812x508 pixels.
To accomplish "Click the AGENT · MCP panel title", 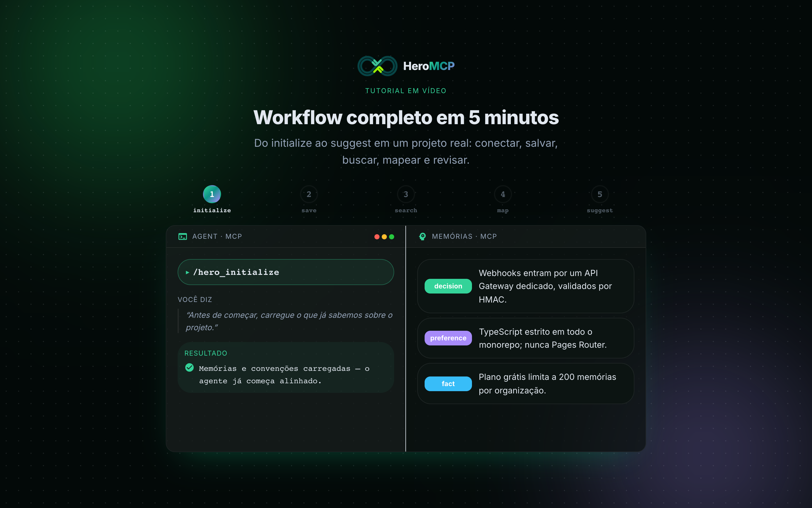I will (217, 237).
